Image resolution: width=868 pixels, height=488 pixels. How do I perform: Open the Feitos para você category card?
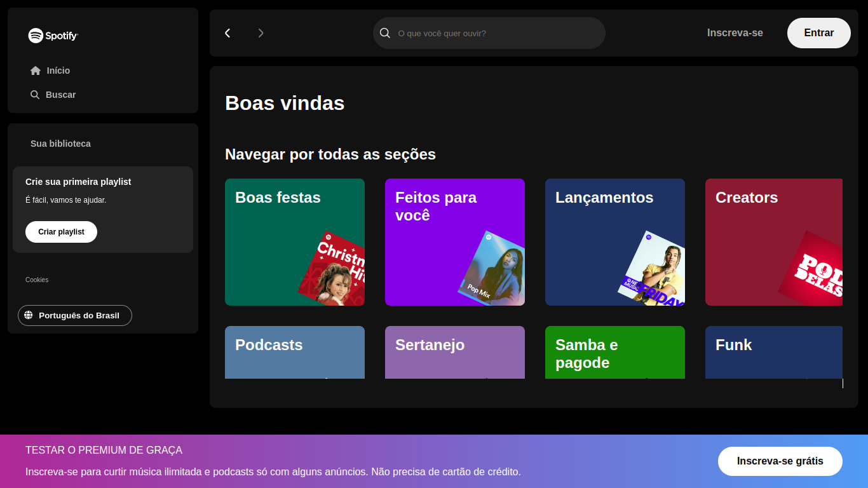[455, 242]
